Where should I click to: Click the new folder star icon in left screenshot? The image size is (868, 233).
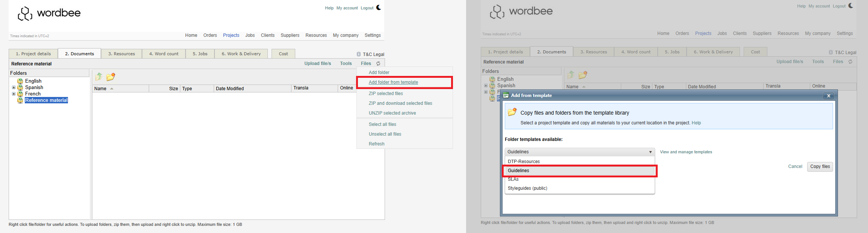click(110, 77)
